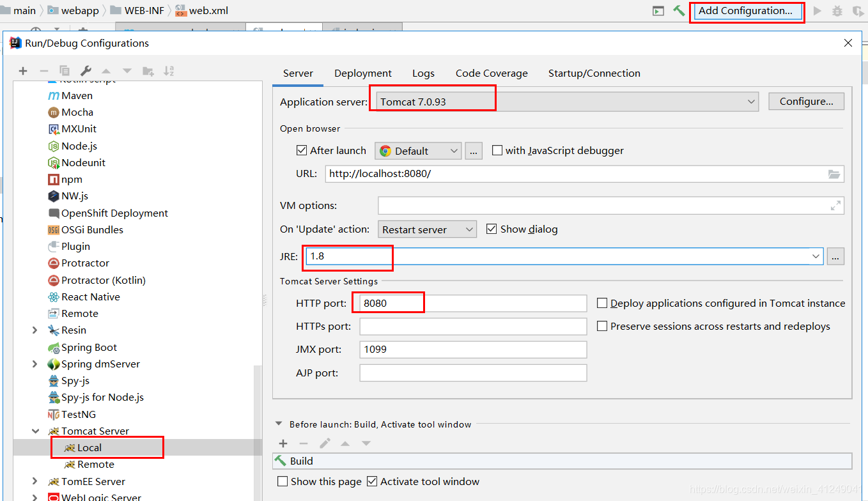The image size is (868, 501).
Task: Click the Add New Configuration plus icon above the tree
Action: point(23,71)
